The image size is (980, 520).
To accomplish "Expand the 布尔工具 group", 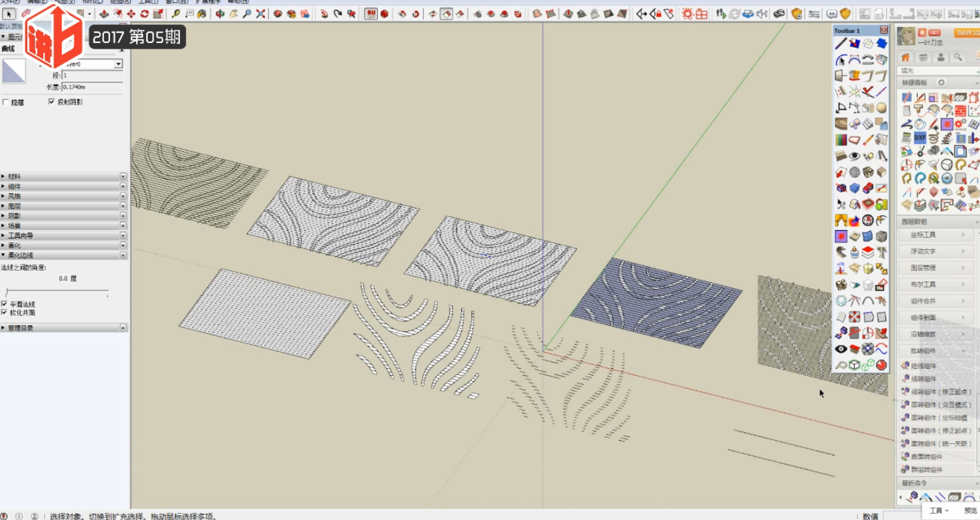I will (x=937, y=284).
